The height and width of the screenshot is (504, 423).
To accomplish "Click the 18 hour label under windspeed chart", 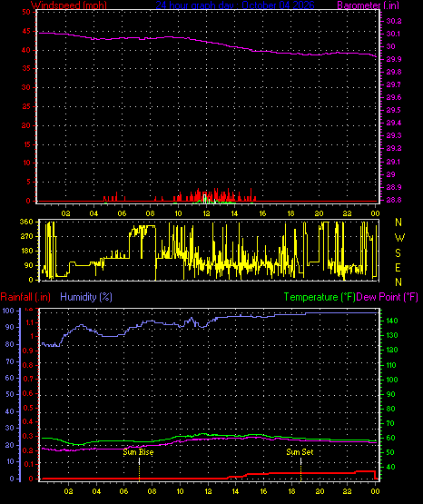I will coord(290,213).
